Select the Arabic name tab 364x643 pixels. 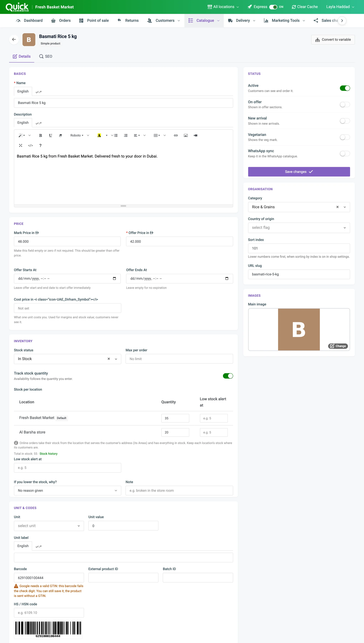click(x=39, y=91)
